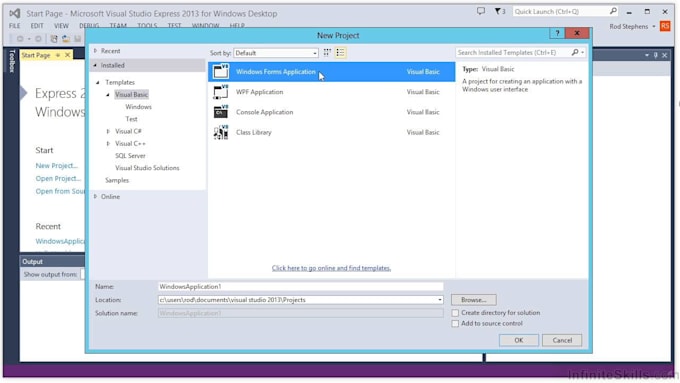Enable Create directory for solution

click(455, 313)
